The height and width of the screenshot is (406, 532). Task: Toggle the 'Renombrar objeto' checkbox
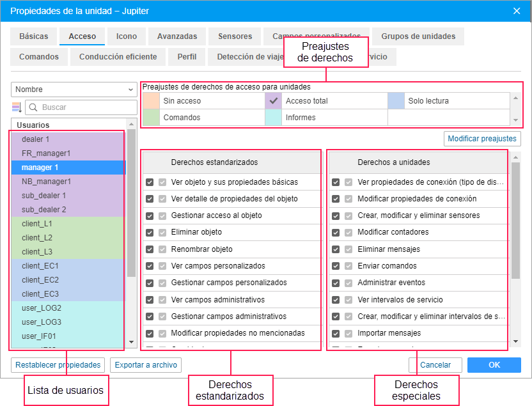point(150,249)
